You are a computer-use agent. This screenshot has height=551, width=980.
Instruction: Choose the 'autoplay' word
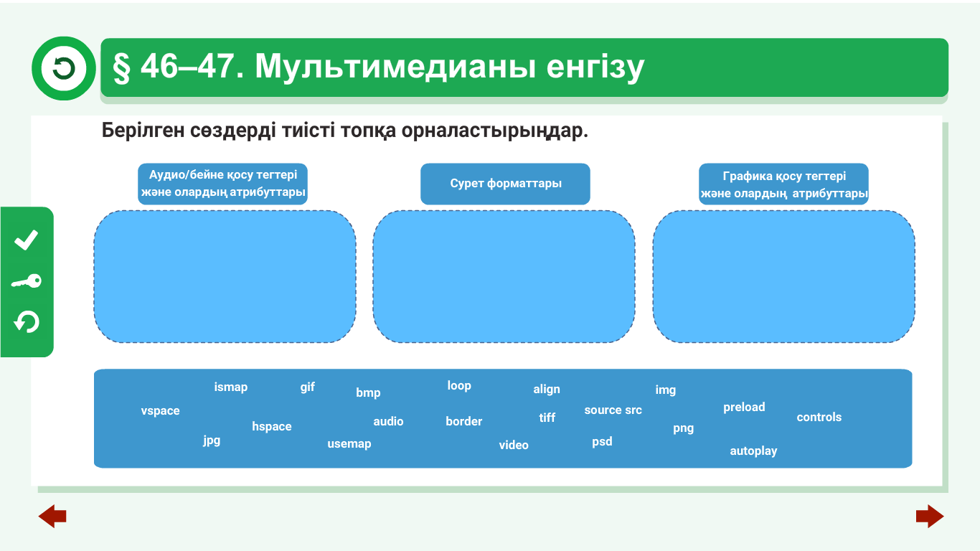point(753,451)
